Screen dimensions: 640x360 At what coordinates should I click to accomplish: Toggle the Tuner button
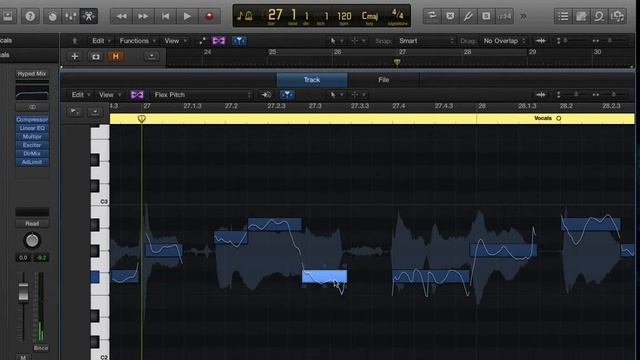pyautogui.click(x=468, y=16)
